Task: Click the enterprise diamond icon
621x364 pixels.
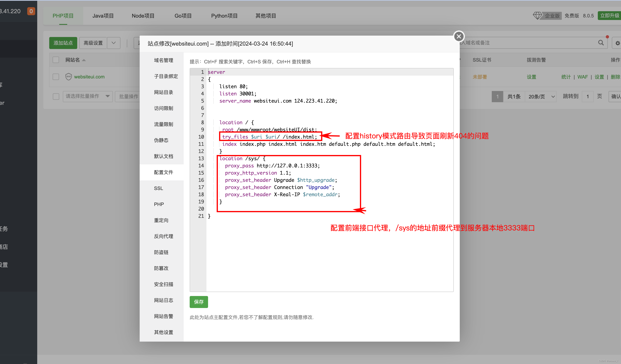Action: click(537, 16)
